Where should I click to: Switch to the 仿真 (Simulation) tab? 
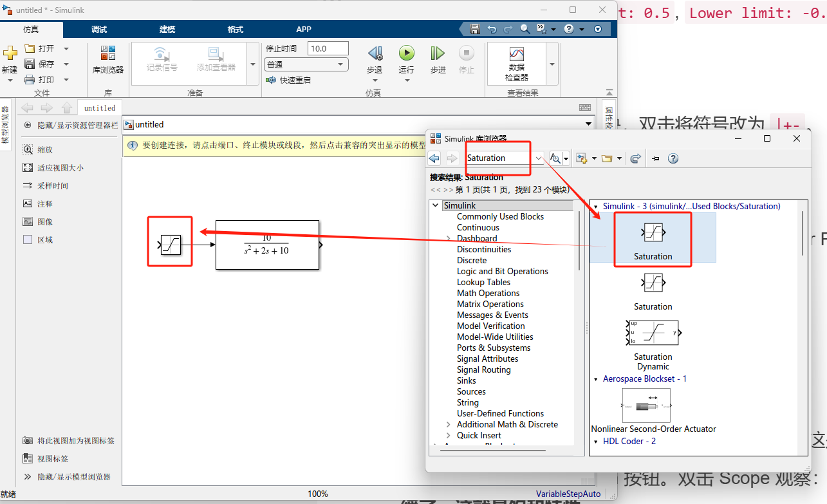[31, 29]
